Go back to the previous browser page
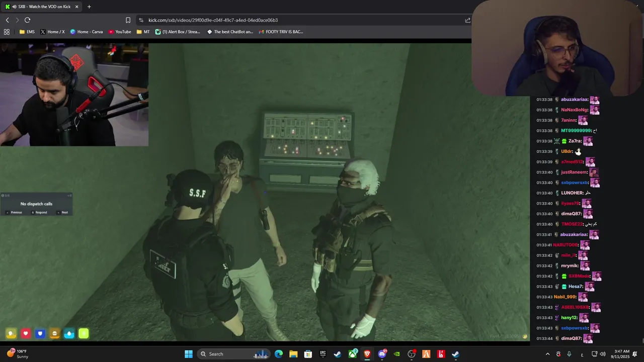The width and height of the screenshot is (644, 362). click(7, 20)
